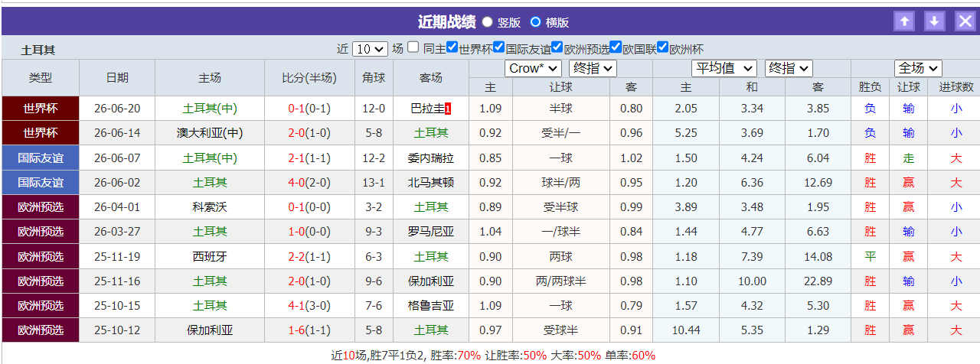The width and height of the screenshot is (980, 364).
Task: Click the 国际友谊 label in 26-06-07 row
Action: (41, 158)
